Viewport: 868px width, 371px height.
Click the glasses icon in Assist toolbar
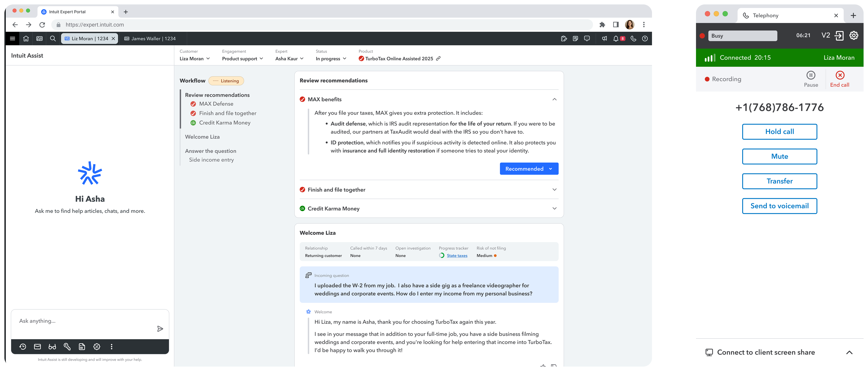point(52,346)
